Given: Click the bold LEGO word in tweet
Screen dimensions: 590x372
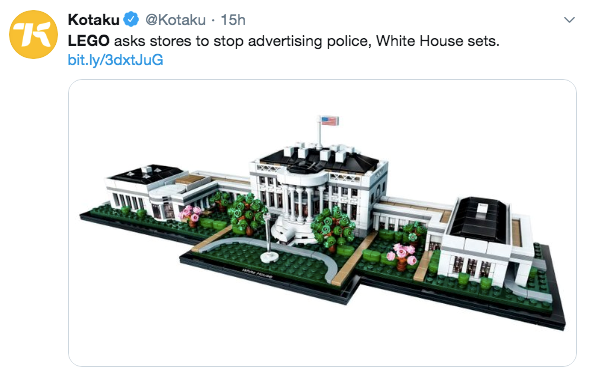Looking at the screenshot, I should (89, 41).
